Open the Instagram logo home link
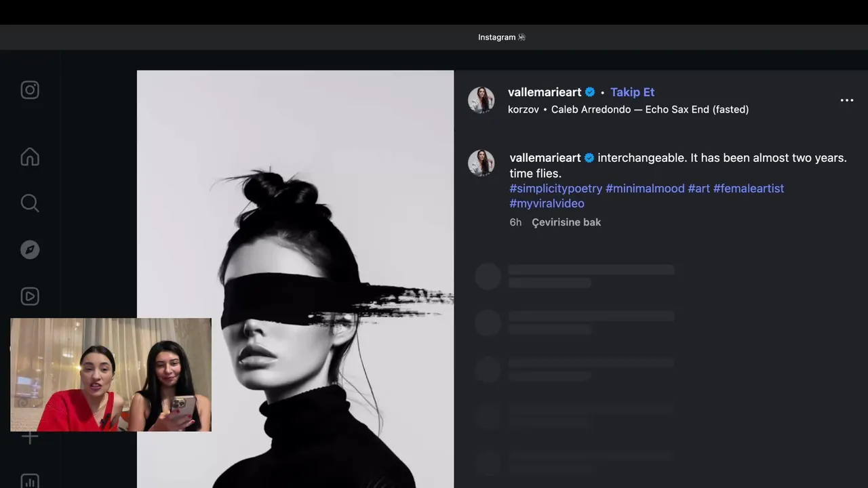 tap(30, 90)
